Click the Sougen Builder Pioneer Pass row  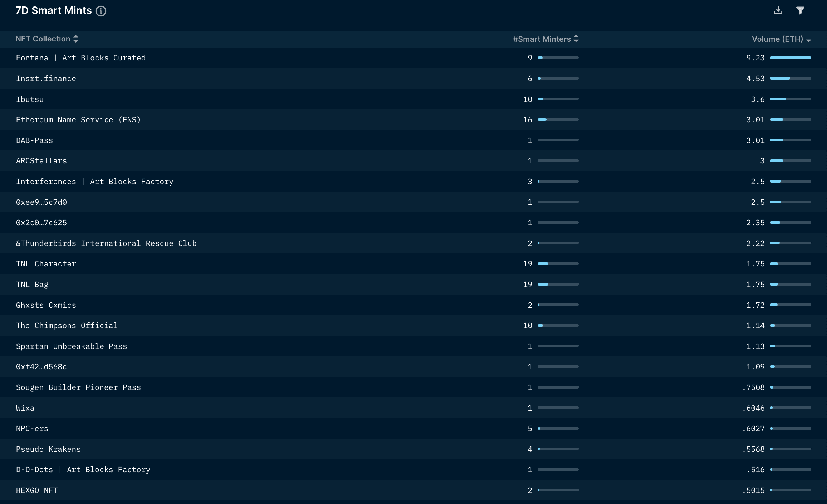[x=78, y=387]
